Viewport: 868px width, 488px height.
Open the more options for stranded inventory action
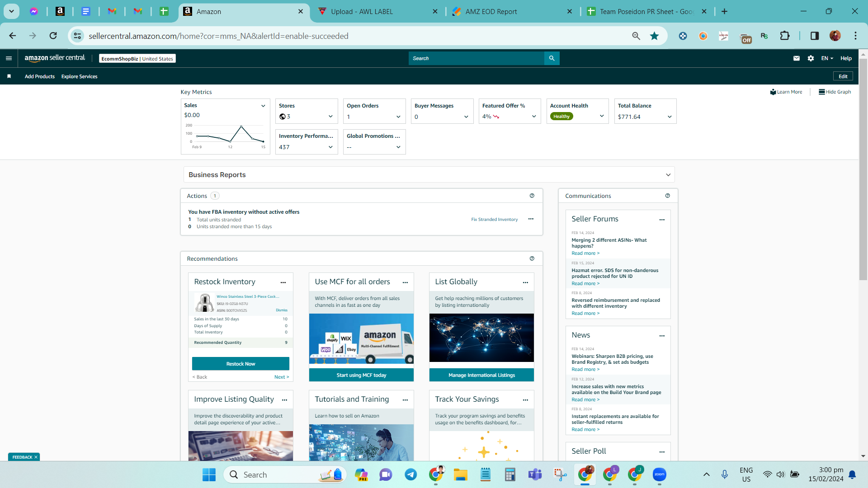531,219
